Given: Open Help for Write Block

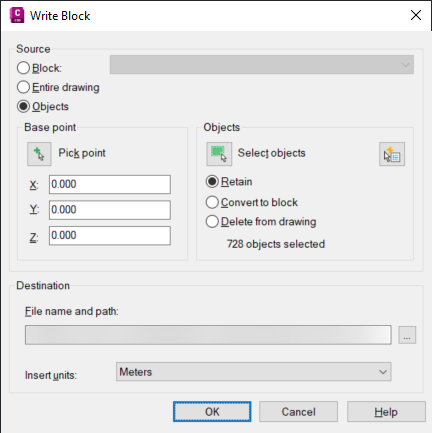Looking at the screenshot, I should tap(386, 412).
